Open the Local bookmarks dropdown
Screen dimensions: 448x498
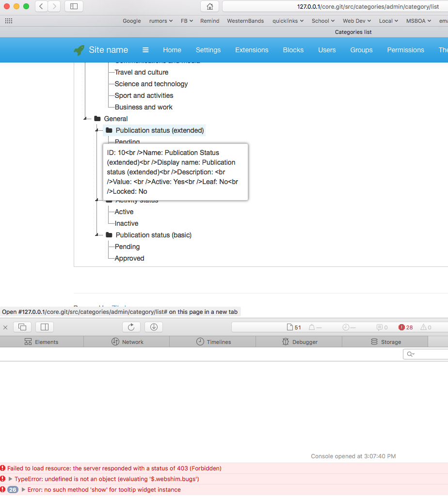click(x=388, y=21)
